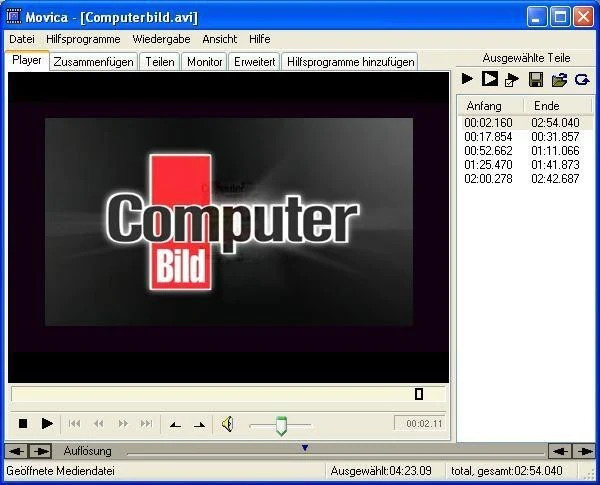This screenshot has width=600, height=485.
Task: Set selection start marker icon
Action: coord(175,425)
